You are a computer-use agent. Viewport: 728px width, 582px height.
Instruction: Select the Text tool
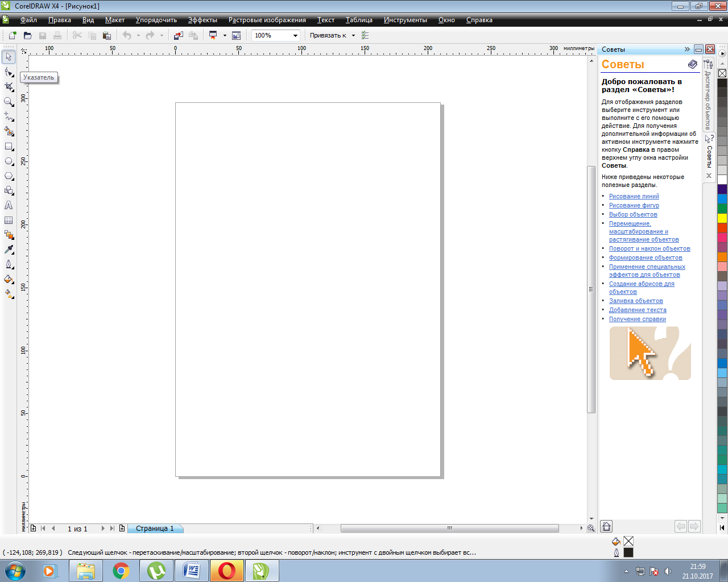click(9, 205)
